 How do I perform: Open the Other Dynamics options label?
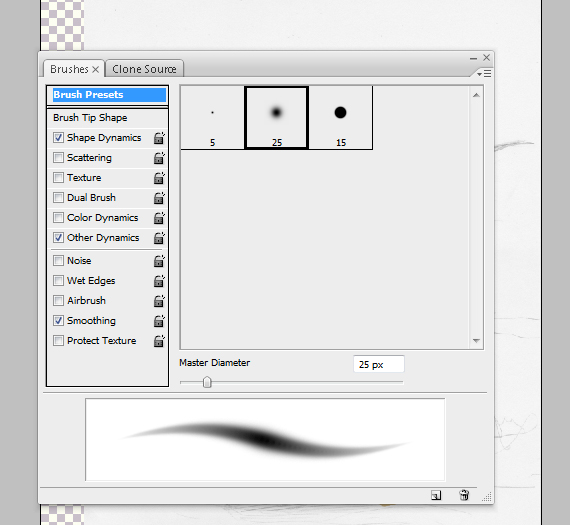[103, 238]
